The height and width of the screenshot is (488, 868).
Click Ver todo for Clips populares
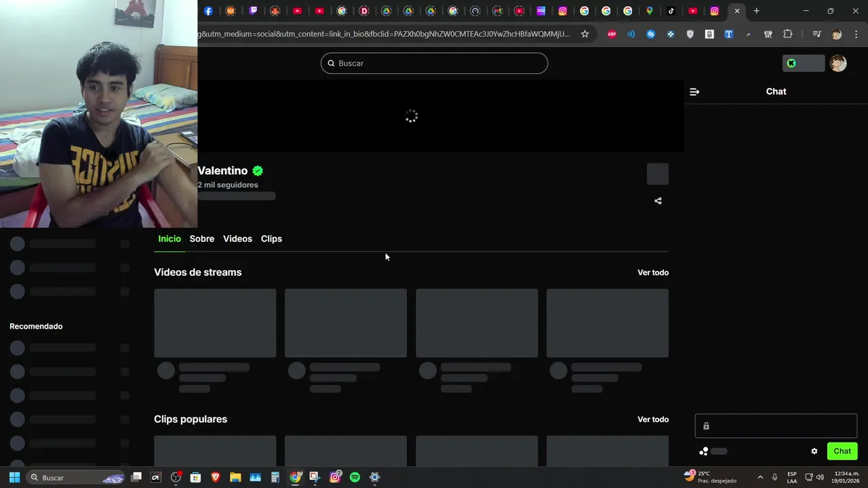click(653, 420)
